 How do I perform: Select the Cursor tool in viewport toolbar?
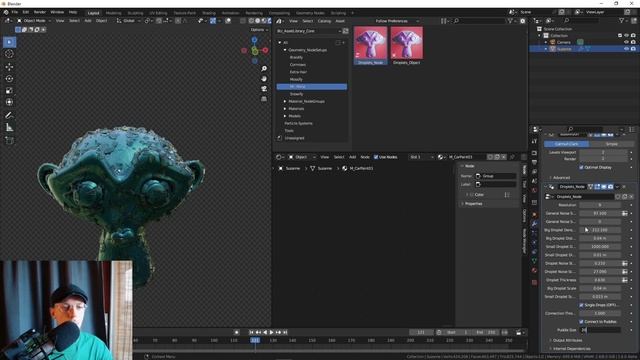pos(9,54)
